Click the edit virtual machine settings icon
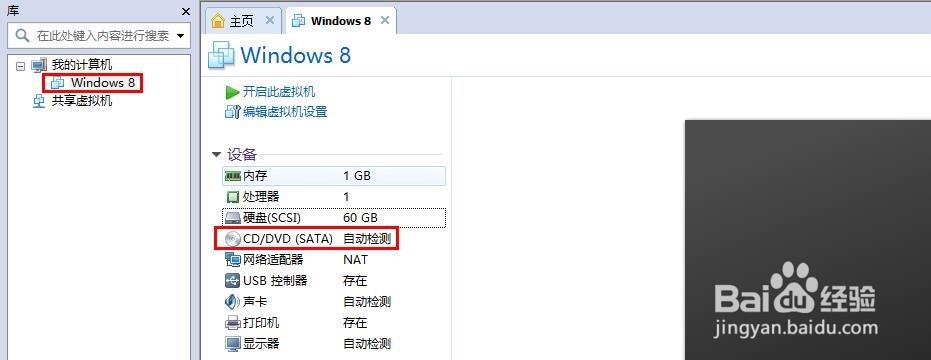Screen dimensions: 931x360 tap(232, 112)
